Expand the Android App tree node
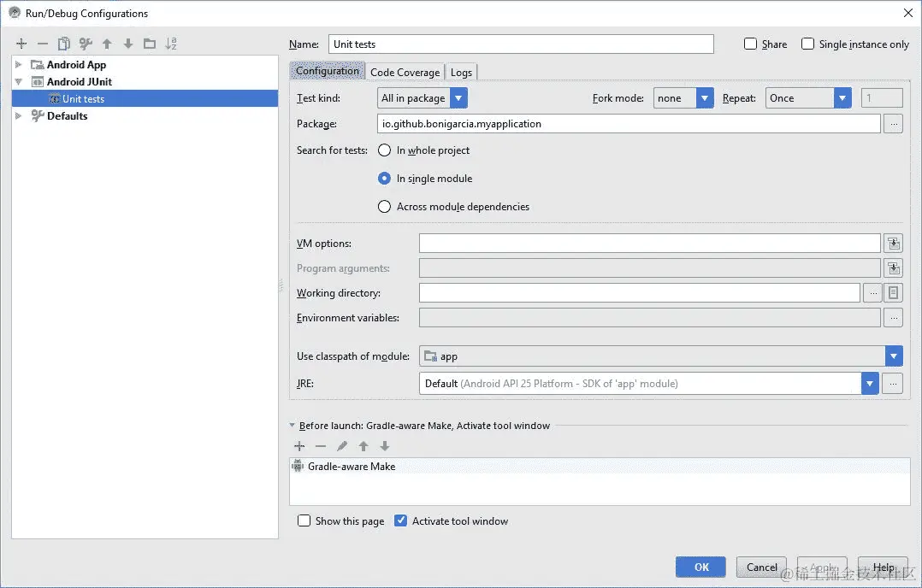Image resolution: width=922 pixels, height=588 pixels. pos(18,65)
